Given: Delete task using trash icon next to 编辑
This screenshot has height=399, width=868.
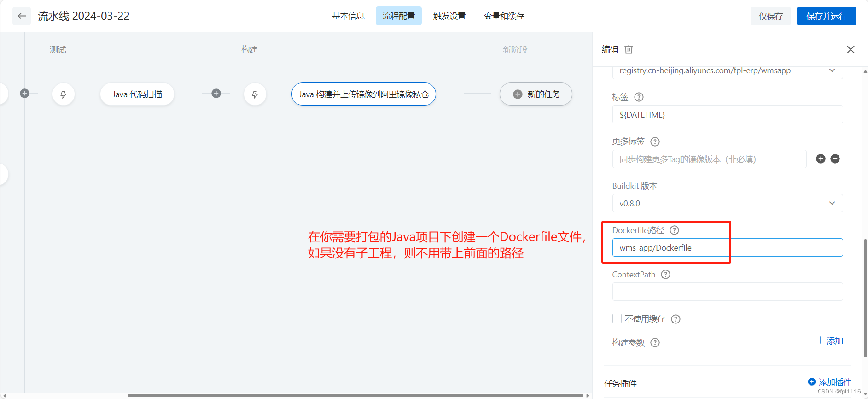Looking at the screenshot, I should (x=629, y=49).
